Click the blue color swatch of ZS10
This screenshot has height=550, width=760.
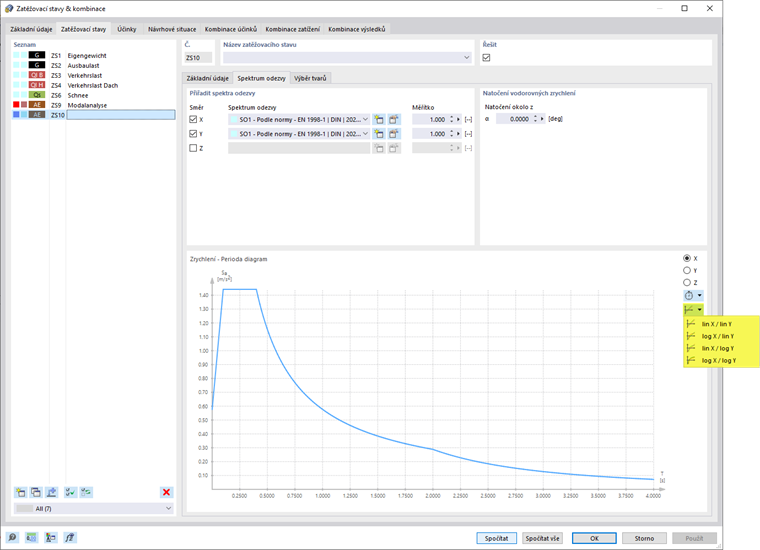coord(16,114)
